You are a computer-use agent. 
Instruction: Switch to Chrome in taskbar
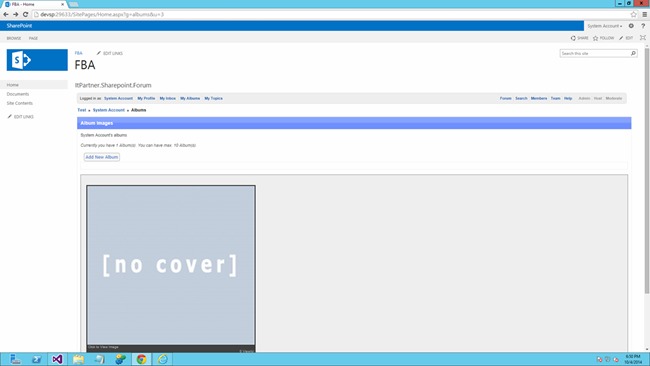click(141, 359)
